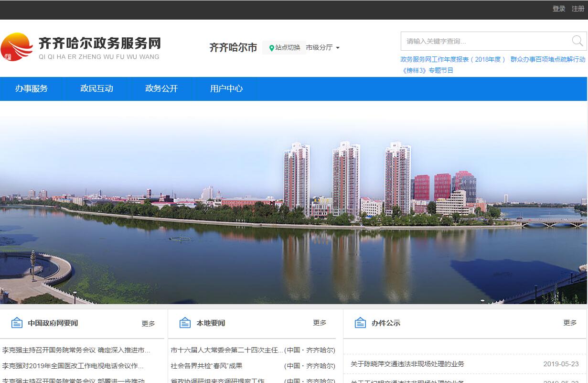Click the 中国政府网要闻 section icon
Viewport: 588px width, 383px height.
click(x=17, y=323)
